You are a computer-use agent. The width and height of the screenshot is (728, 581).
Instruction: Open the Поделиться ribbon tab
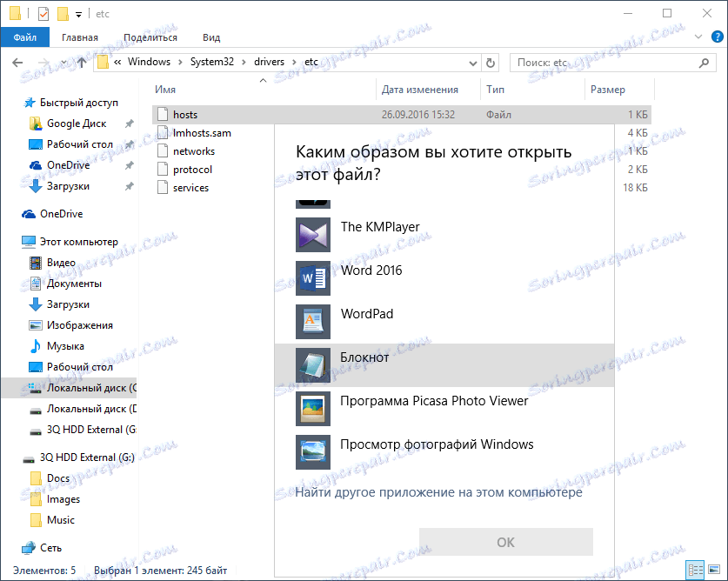150,37
